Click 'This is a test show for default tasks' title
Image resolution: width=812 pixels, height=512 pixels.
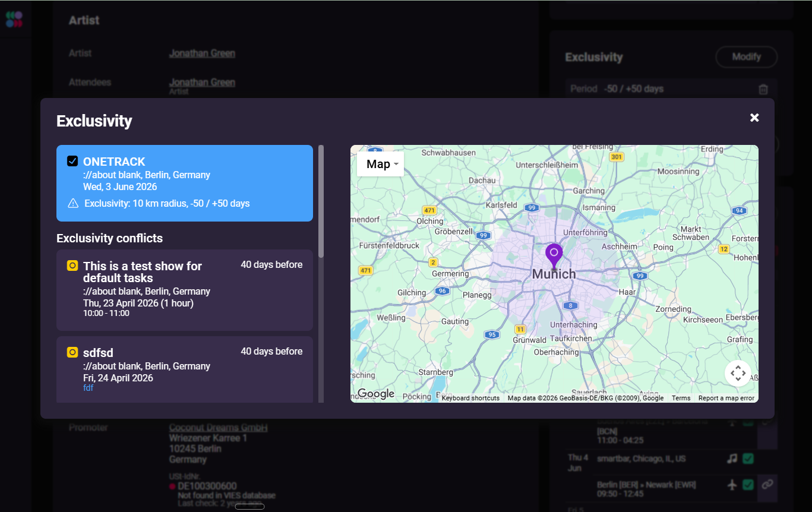click(143, 272)
